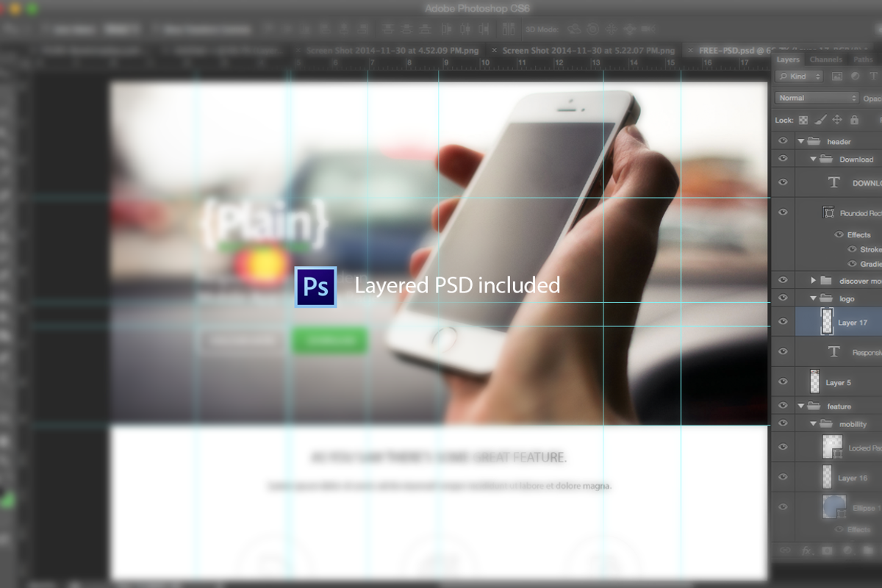Lock layer position move icon
Image resolution: width=882 pixels, height=588 pixels.
click(837, 120)
